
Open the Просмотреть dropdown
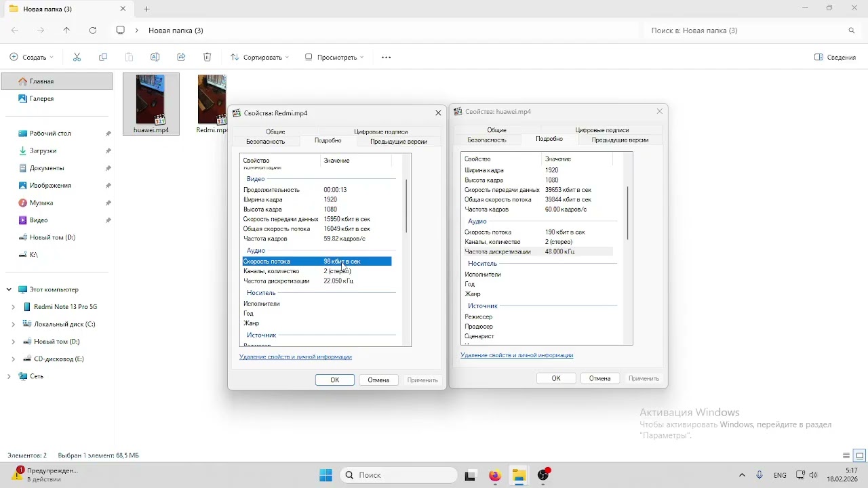(x=334, y=58)
